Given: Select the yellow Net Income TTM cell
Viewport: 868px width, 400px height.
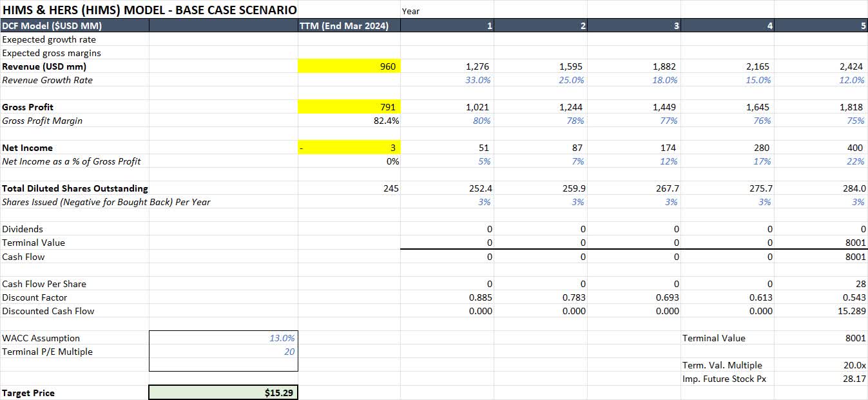Looking at the screenshot, I should pyautogui.click(x=349, y=147).
